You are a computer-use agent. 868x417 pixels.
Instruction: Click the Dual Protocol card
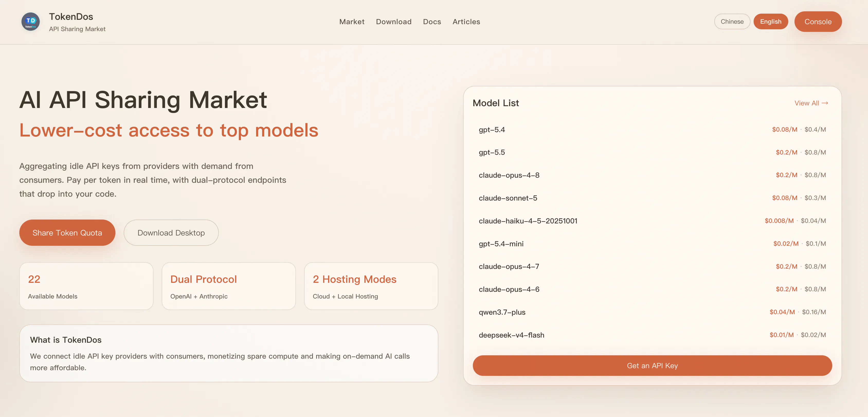click(x=229, y=286)
